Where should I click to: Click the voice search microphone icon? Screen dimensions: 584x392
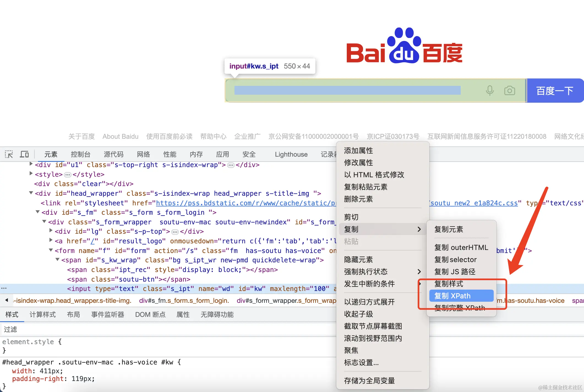pyautogui.click(x=490, y=91)
